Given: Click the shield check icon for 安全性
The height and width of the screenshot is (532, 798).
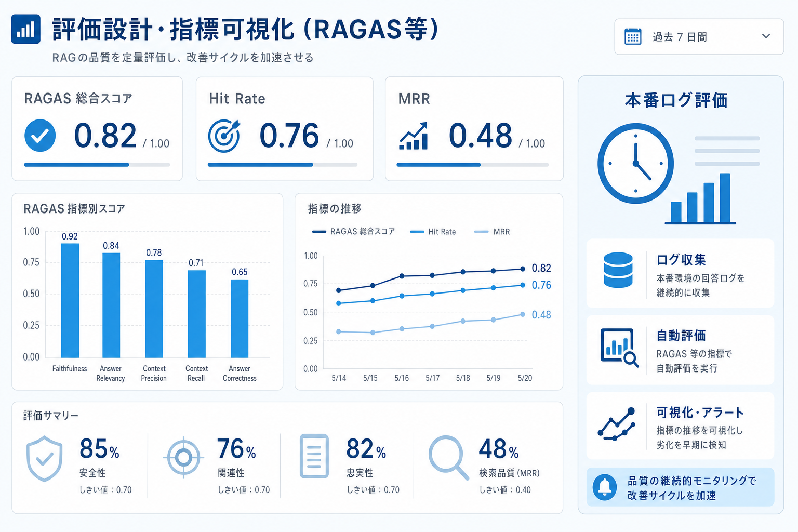Looking at the screenshot, I should [45, 459].
